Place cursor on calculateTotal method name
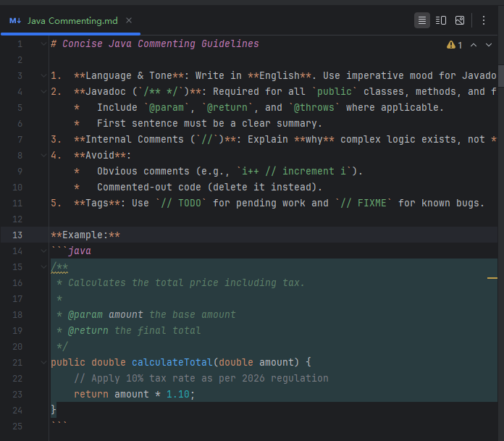The height and width of the screenshot is (441, 504). tap(172, 363)
